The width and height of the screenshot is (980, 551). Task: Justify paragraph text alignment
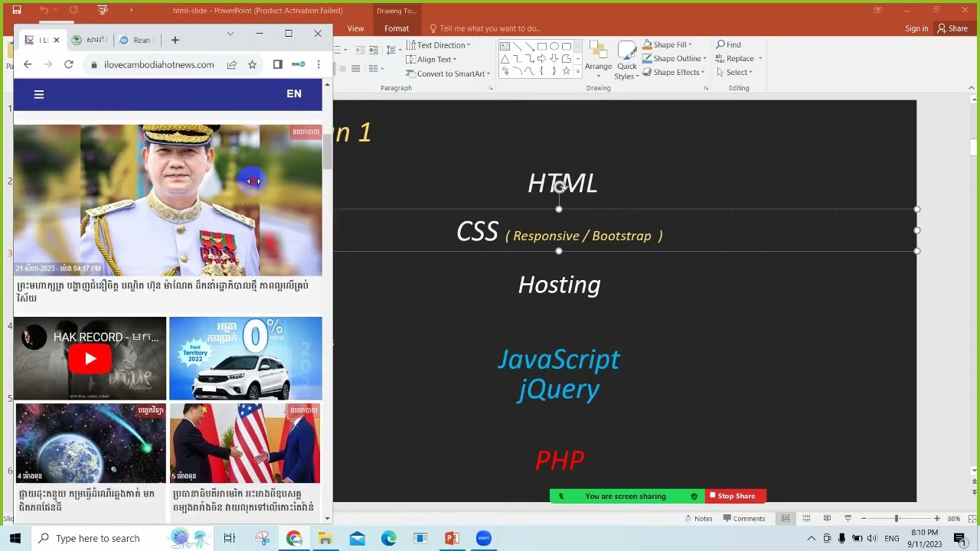tap(356, 69)
